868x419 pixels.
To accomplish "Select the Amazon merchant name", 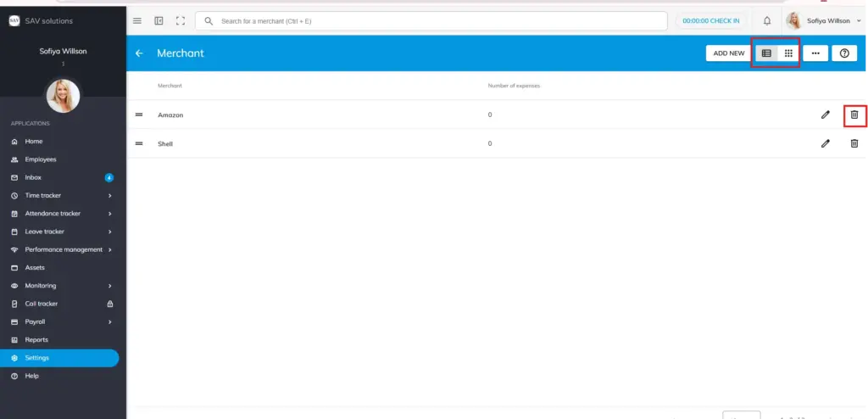I will pos(170,115).
